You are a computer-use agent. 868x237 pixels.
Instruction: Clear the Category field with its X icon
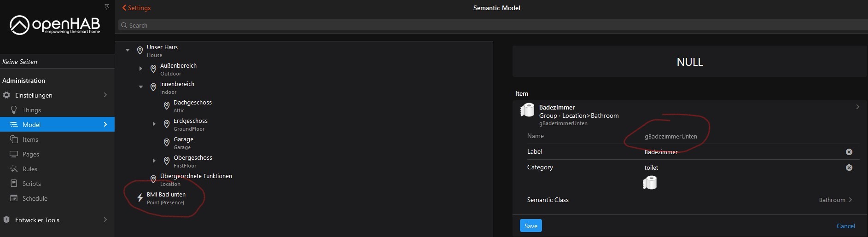(x=849, y=168)
